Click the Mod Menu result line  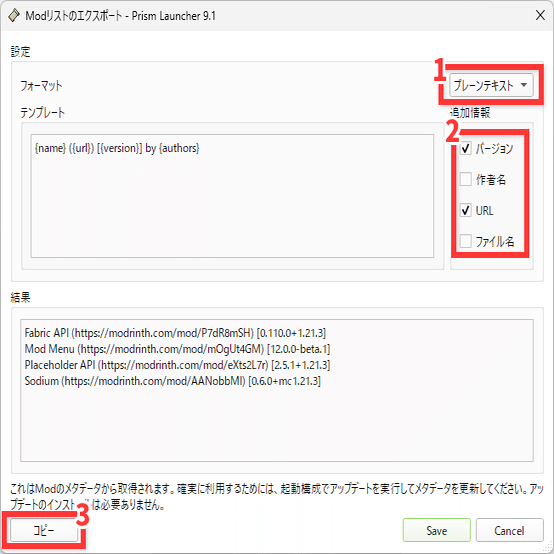(x=177, y=349)
